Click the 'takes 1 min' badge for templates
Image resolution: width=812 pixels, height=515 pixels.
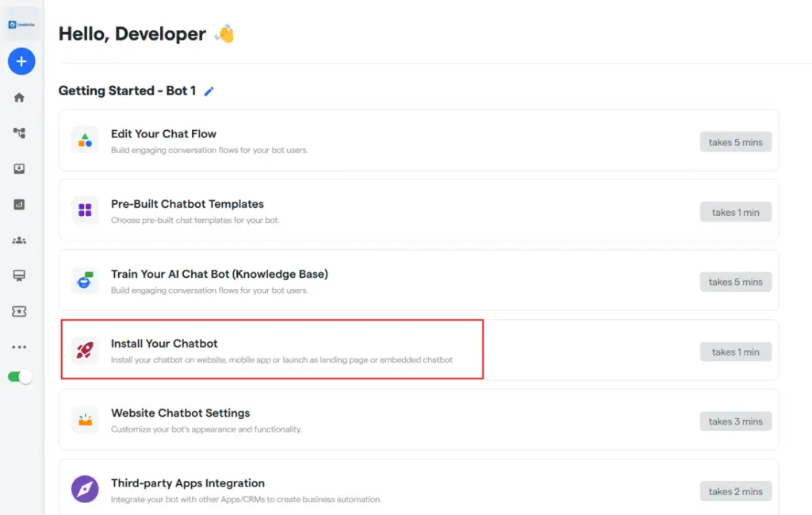pyautogui.click(x=735, y=212)
